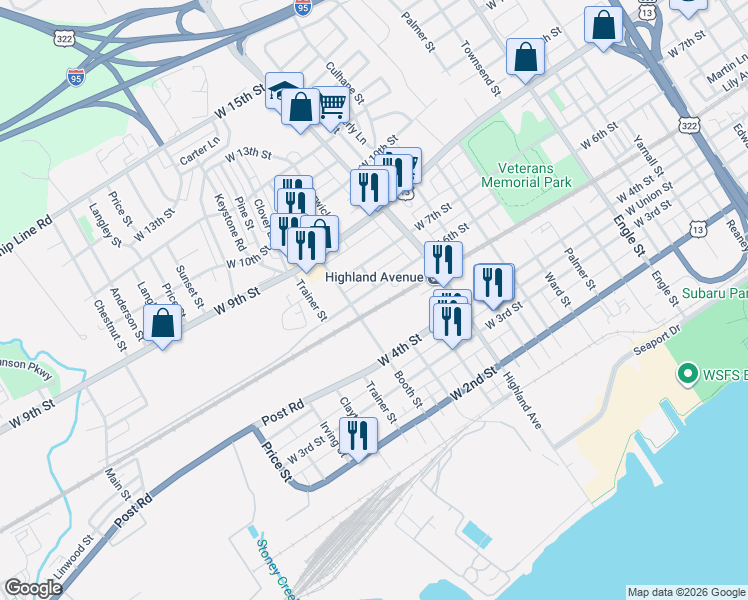Click the WSFS green location pin
Viewport: 748px width, 600px height.
point(687,374)
